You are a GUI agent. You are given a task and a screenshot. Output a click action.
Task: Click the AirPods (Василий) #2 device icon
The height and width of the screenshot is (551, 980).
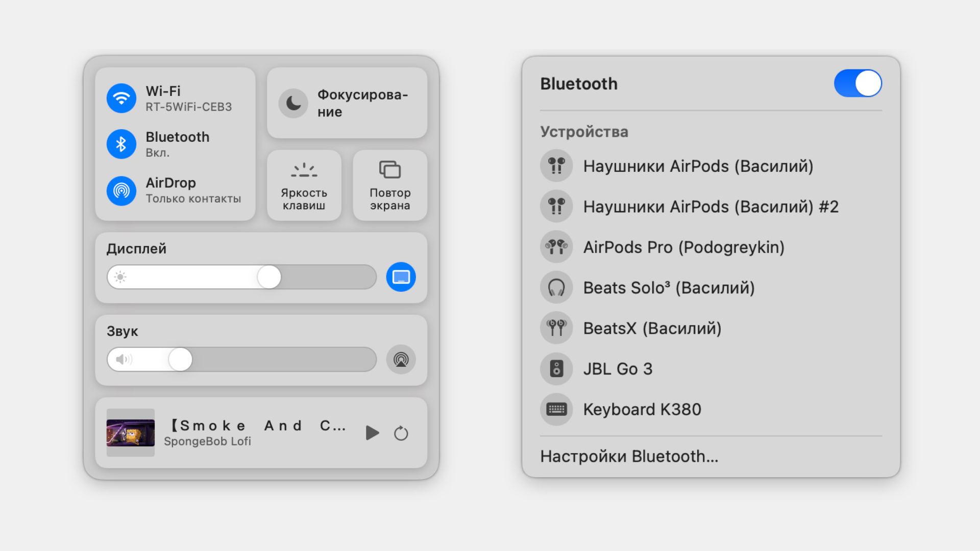click(556, 206)
